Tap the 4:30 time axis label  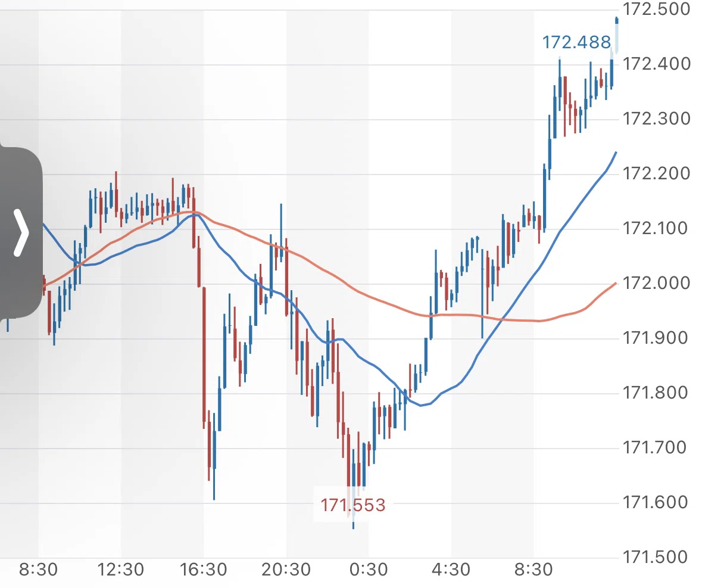coord(451,570)
